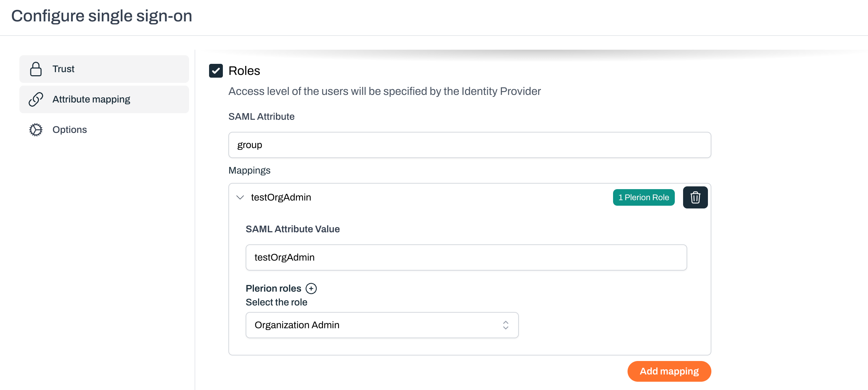Add a Plerion role with plus icon
Viewport: 868px width, 390px height.
pos(311,289)
